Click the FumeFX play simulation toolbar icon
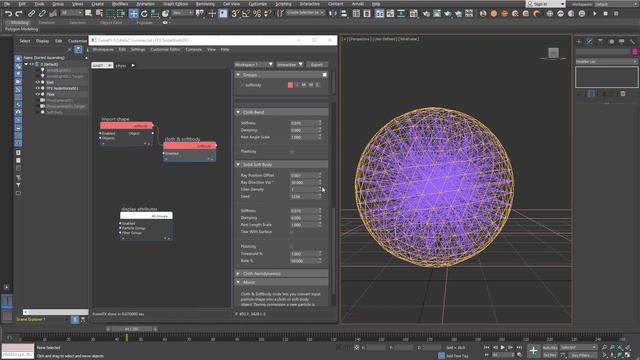 point(595,13)
